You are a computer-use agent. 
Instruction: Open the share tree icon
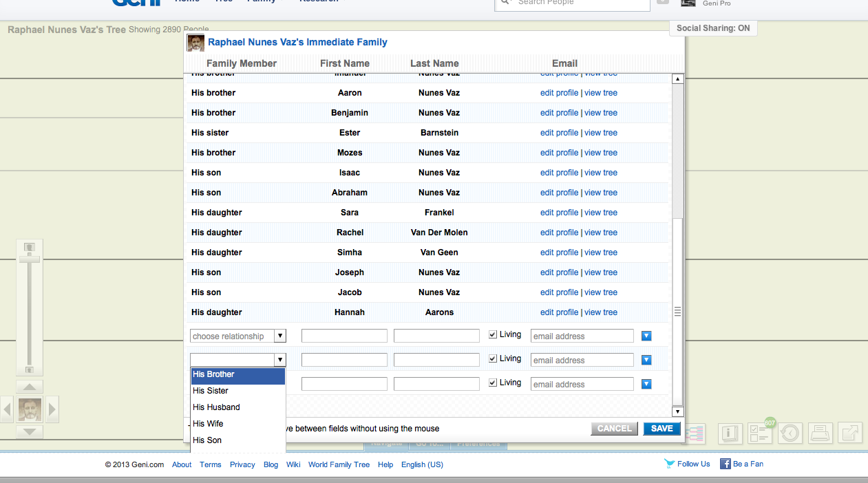(x=849, y=433)
